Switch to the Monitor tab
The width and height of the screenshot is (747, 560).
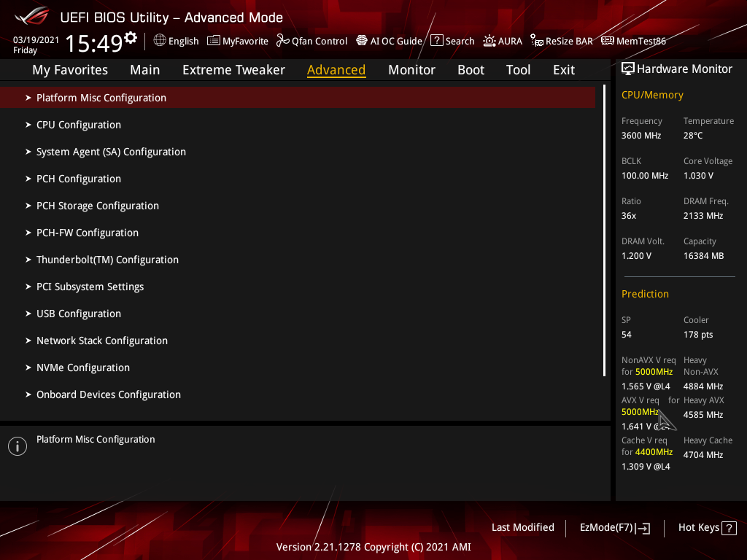point(411,70)
